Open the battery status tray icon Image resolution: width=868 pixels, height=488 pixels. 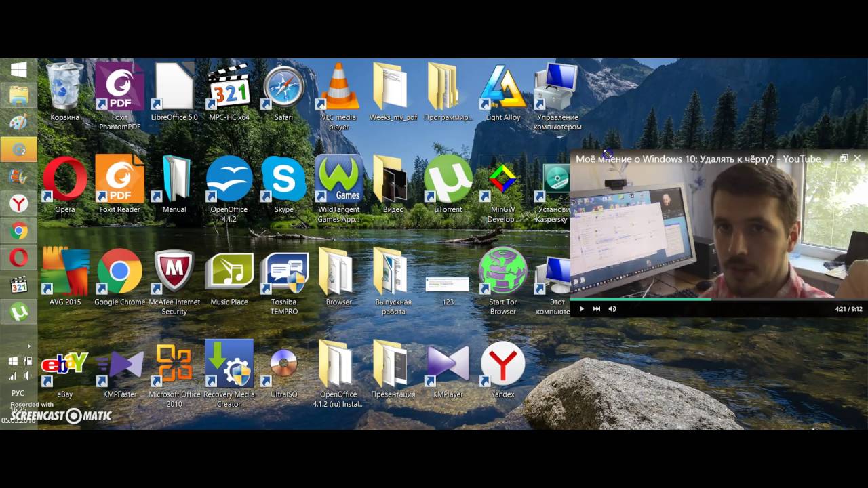[x=28, y=362]
